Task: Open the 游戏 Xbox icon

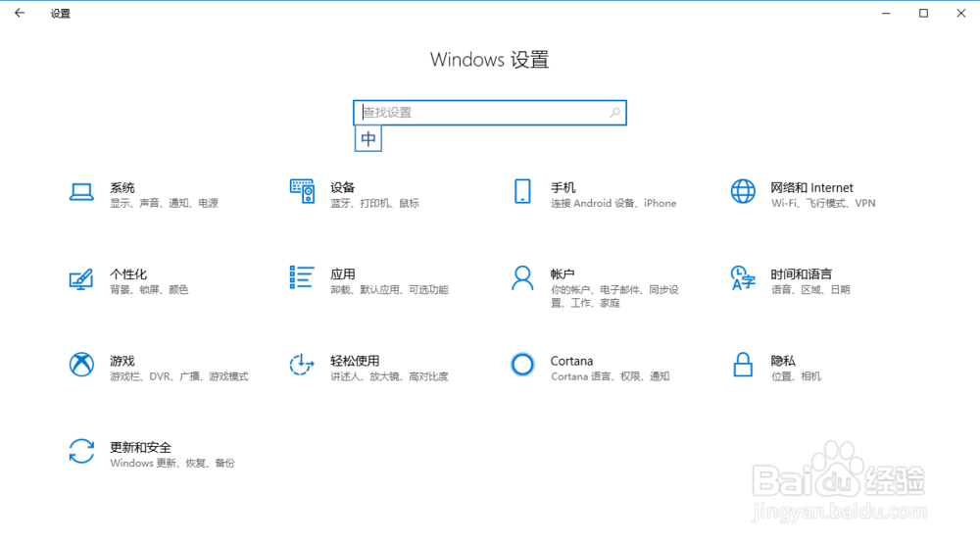Action: click(81, 365)
